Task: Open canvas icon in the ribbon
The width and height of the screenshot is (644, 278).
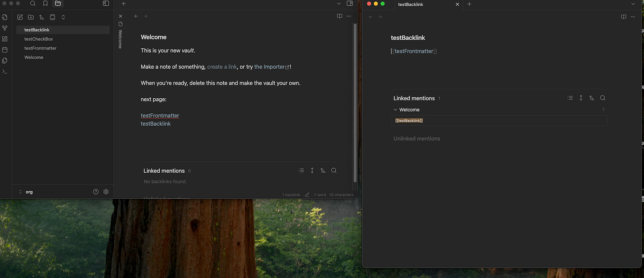Action: [5, 39]
